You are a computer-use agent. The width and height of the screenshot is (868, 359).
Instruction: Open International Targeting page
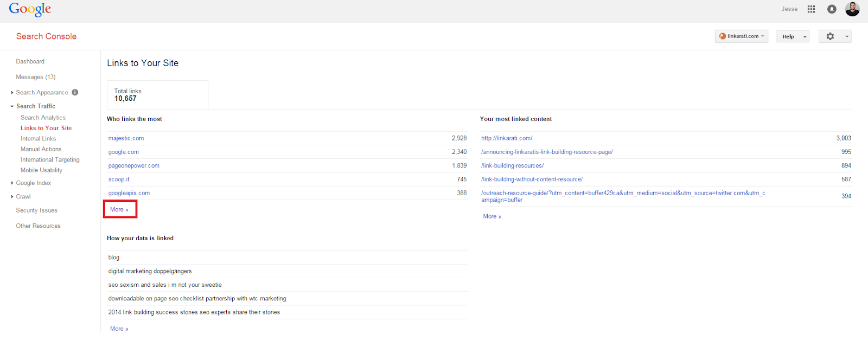(50, 160)
